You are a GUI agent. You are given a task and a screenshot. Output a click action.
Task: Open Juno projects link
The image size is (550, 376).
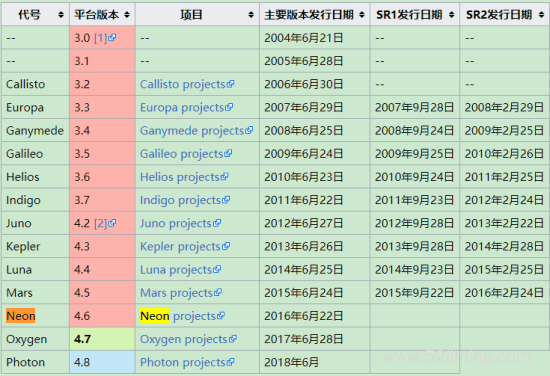180,223
